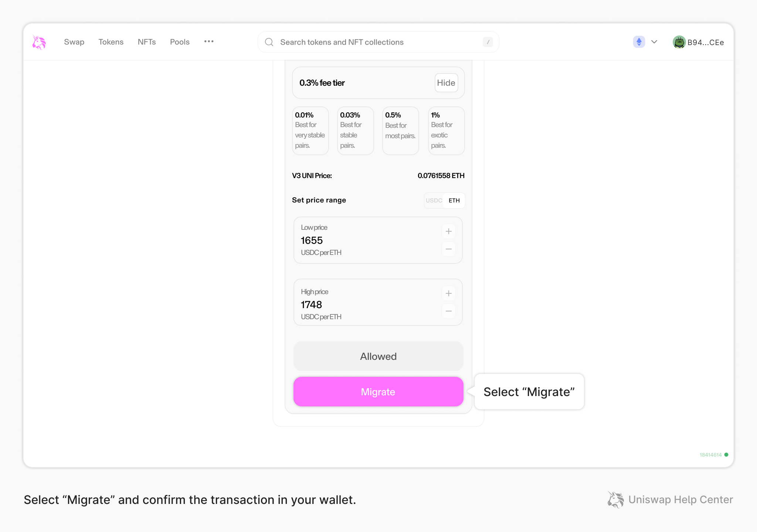Click the slash shortcut hint in search bar
Viewport: 757px width, 532px height.
pos(488,42)
